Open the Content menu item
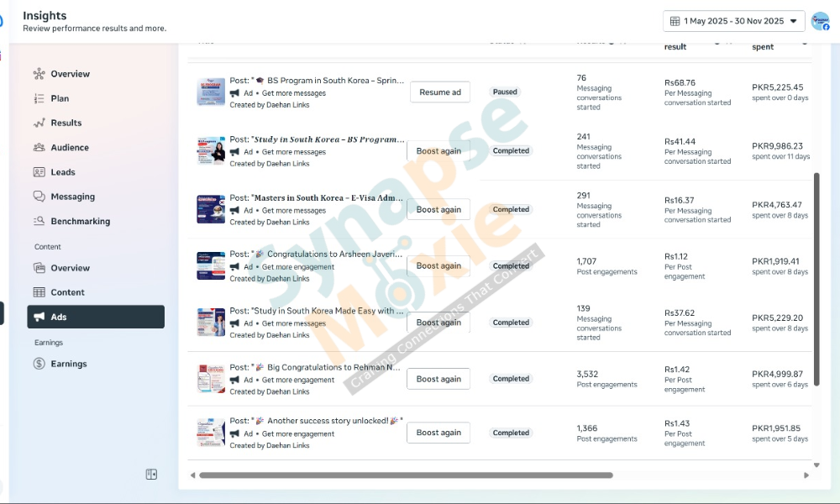 (67, 292)
